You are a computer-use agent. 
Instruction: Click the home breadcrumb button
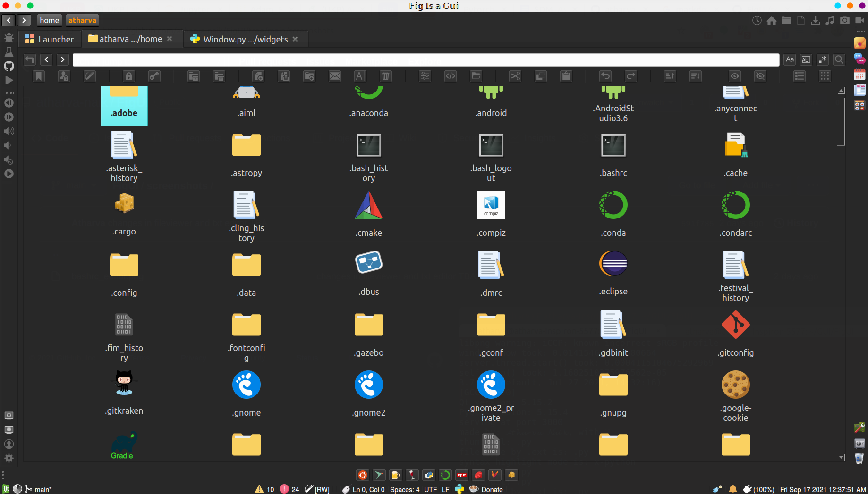(50, 20)
